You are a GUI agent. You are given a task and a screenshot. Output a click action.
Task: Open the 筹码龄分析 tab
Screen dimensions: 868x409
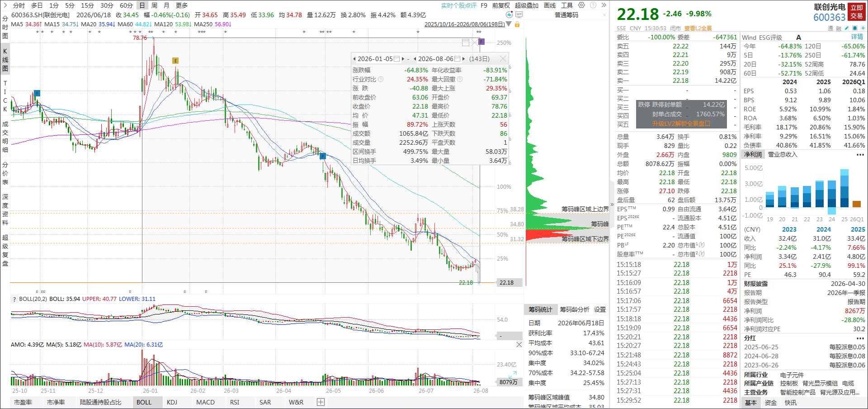point(575,309)
